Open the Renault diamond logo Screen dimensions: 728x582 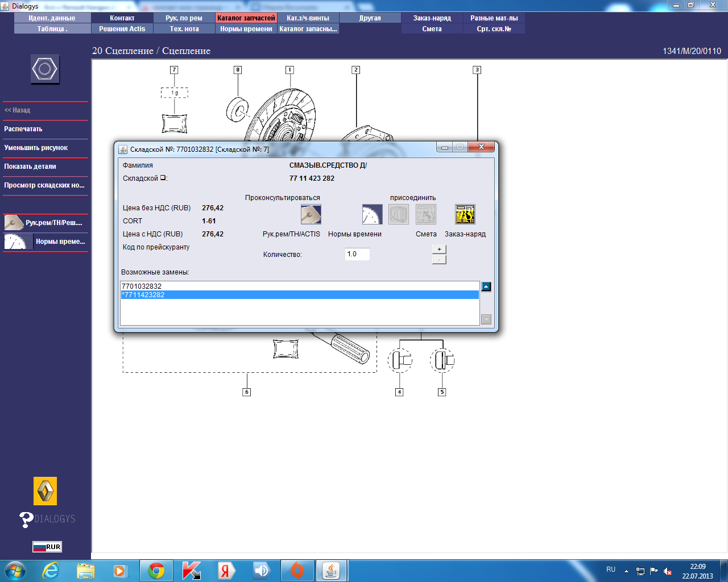tap(45, 491)
